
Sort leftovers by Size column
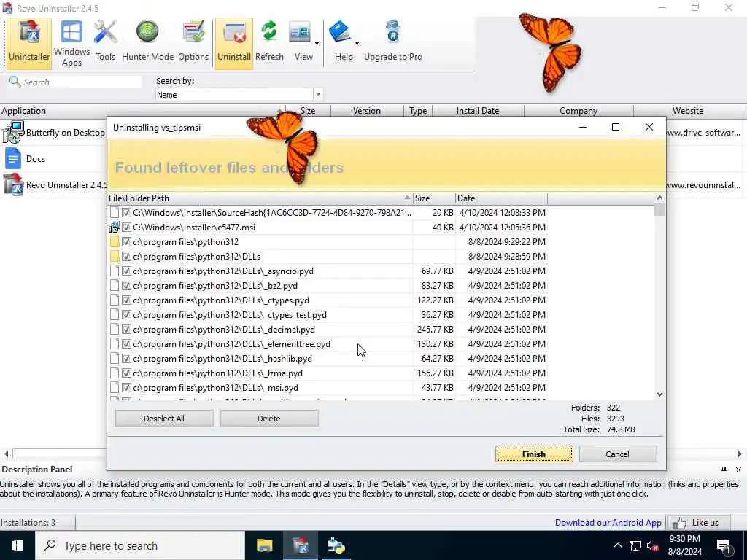434,198
